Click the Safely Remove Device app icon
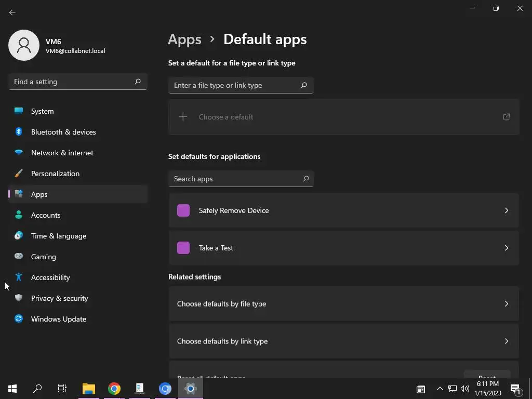 point(183,210)
